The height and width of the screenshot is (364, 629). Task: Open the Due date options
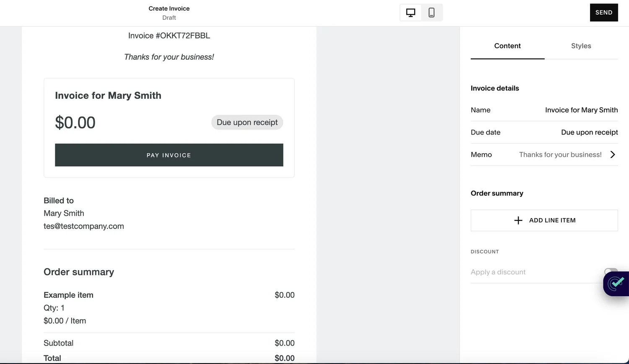click(589, 132)
